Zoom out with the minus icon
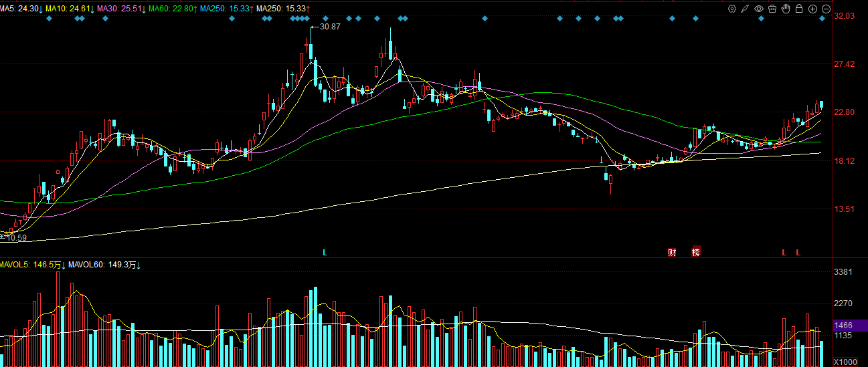 [826, 9]
